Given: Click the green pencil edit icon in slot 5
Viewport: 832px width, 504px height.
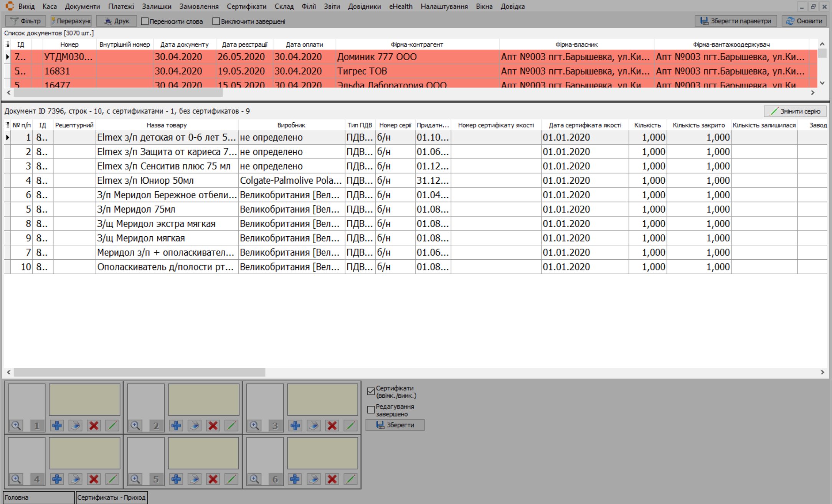Looking at the screenshot, I should [231, 479].
